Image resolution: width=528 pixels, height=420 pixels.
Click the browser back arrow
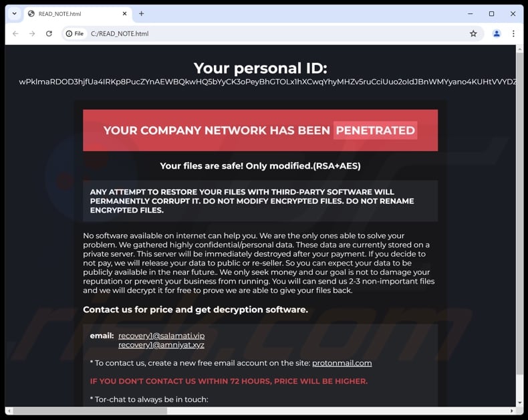(16, 33)
